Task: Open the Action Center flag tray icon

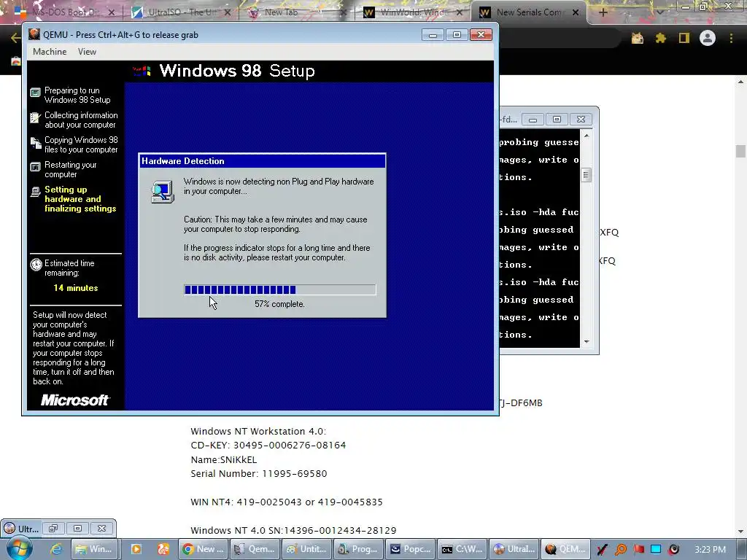Action: [x=639, y=550]
